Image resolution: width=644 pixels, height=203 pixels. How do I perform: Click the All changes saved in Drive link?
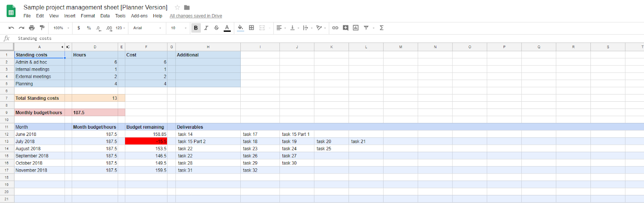coord(196,16)
